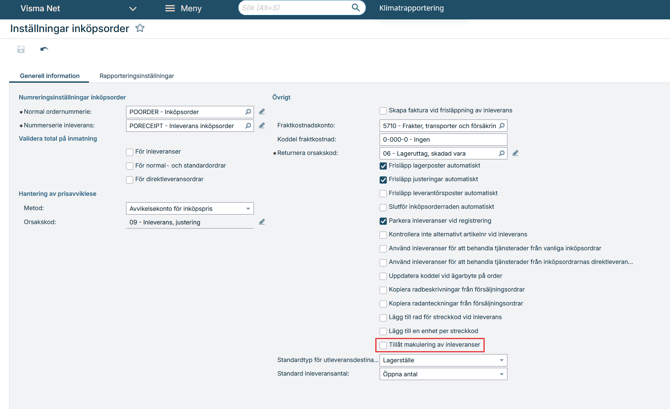Image resolution: width=670 pixels, height=409 pixels.
Task: Click the 'POORDER - Inköpsorder' field text
Action: (x=164, y=112)
